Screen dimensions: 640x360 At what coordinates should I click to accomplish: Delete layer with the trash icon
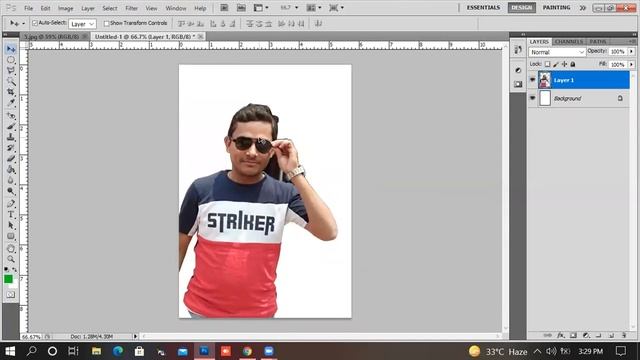pyautogui.click(x=624, y=335)
